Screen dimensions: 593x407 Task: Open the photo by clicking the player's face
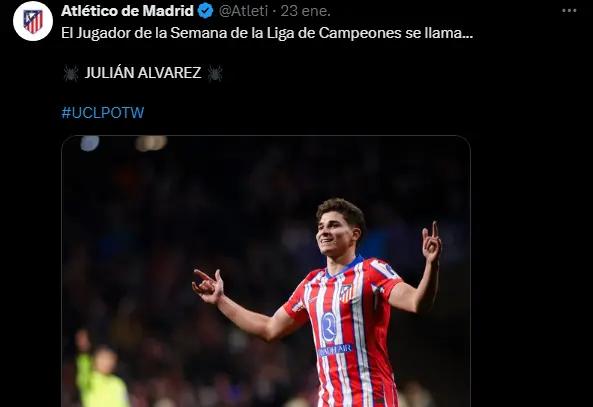tap(336, 230)
